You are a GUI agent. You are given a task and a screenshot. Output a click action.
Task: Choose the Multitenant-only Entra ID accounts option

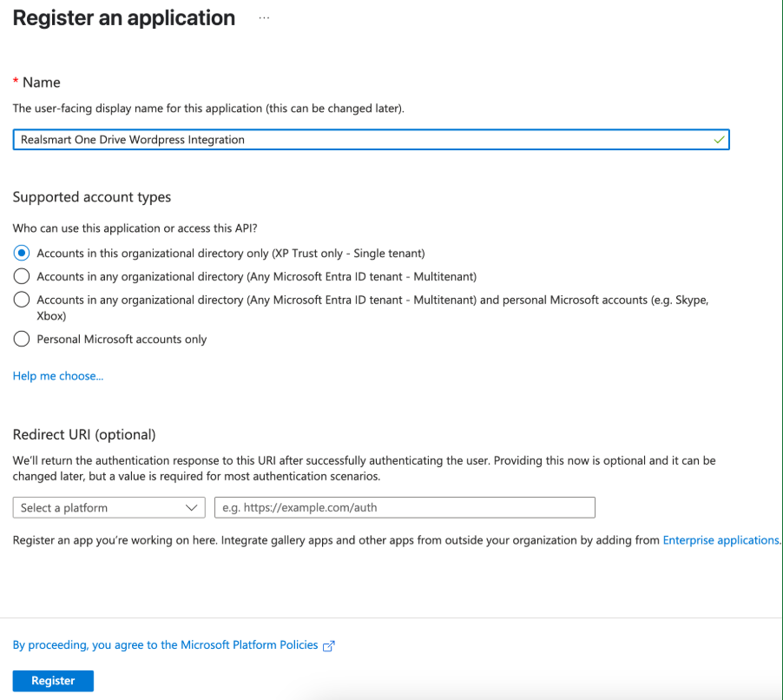[22, 276]
